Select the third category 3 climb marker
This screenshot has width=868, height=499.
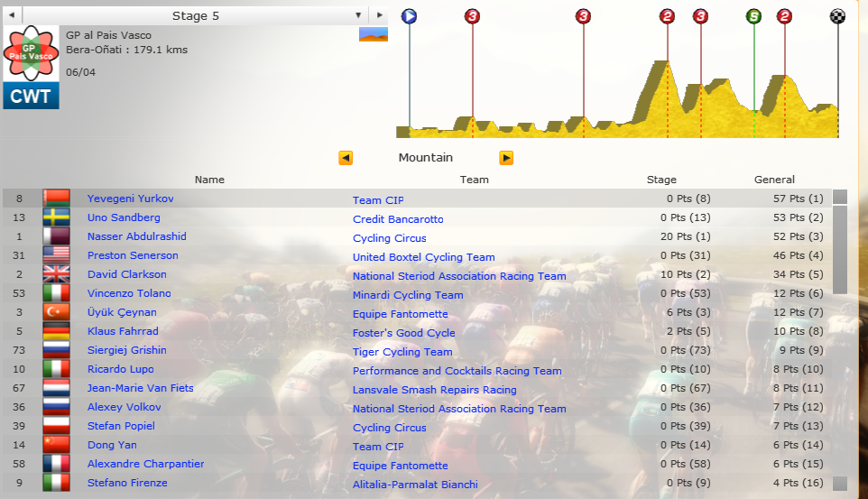[x=700, y=16]
